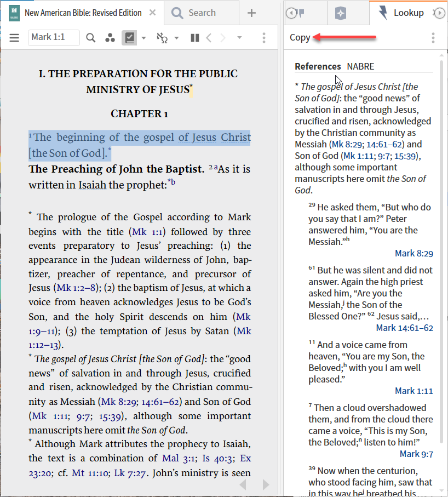Expand the parallel resources dropdown arrow

pyautogui.click(x=176, y=38)
